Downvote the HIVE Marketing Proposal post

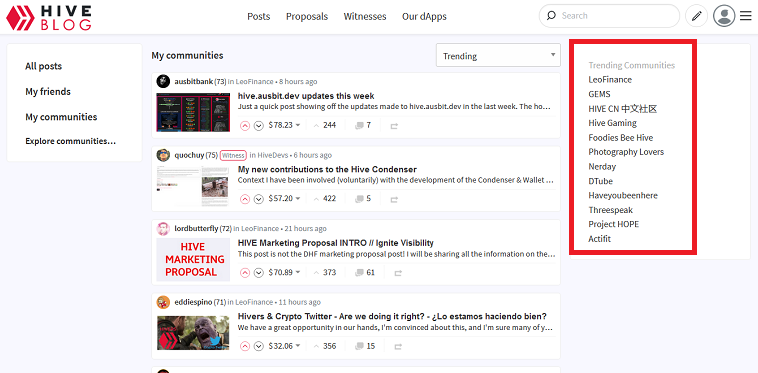coord(259,273)
